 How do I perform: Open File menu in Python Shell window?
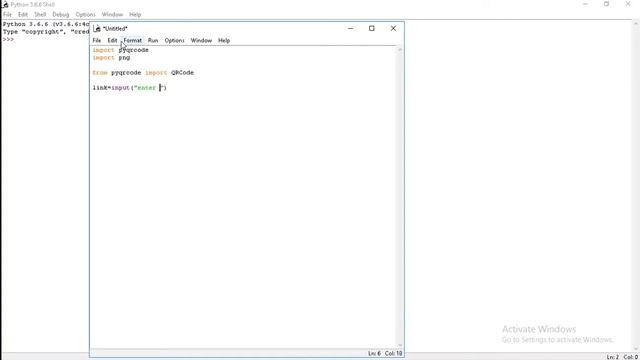point(7,14)
